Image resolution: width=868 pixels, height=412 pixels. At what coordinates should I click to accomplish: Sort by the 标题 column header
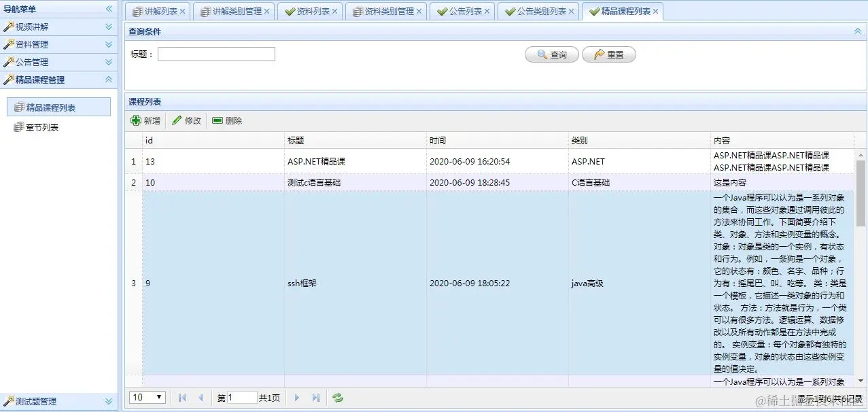[x=355, y=140]
